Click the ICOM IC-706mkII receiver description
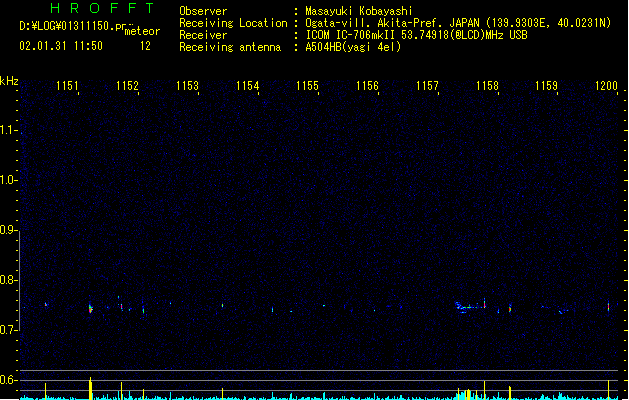 point(416,35)
